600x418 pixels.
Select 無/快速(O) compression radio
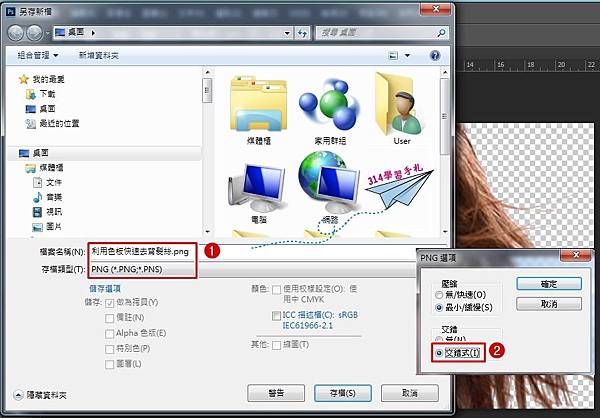439,295
